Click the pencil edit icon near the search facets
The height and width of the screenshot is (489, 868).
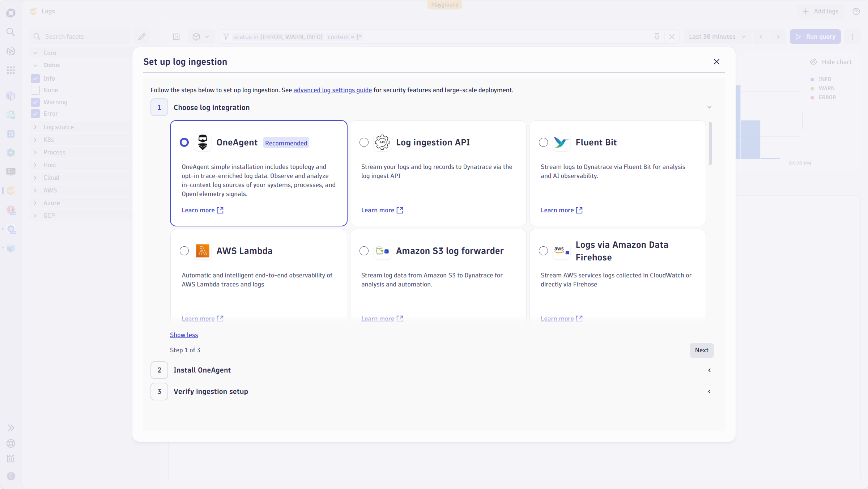coord(142,36)
